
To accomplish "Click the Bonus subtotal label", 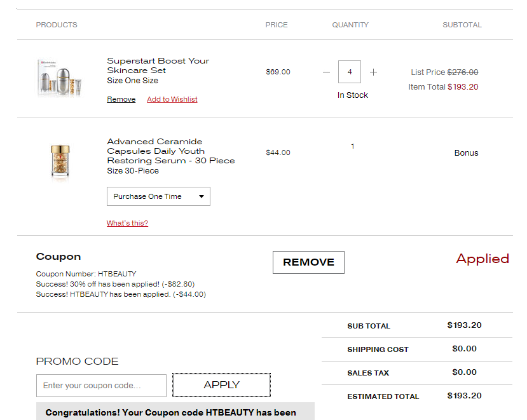I will pos(466,153).
